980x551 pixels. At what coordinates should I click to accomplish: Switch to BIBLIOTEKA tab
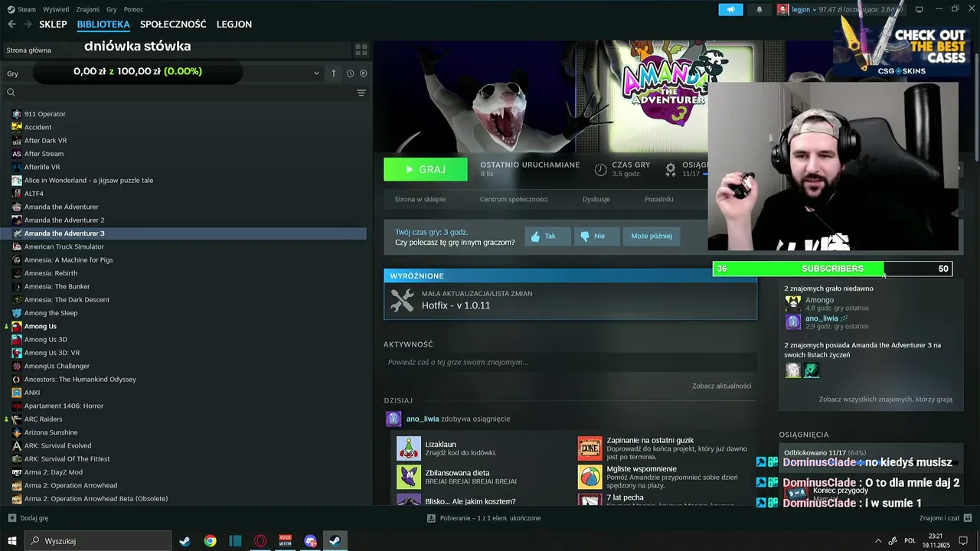[103, 24]
